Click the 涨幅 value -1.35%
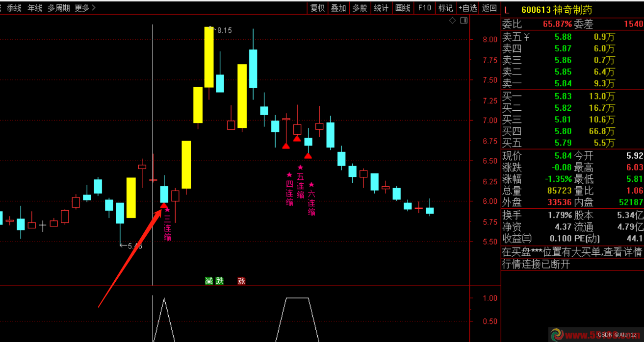 [x=558, y=179]
